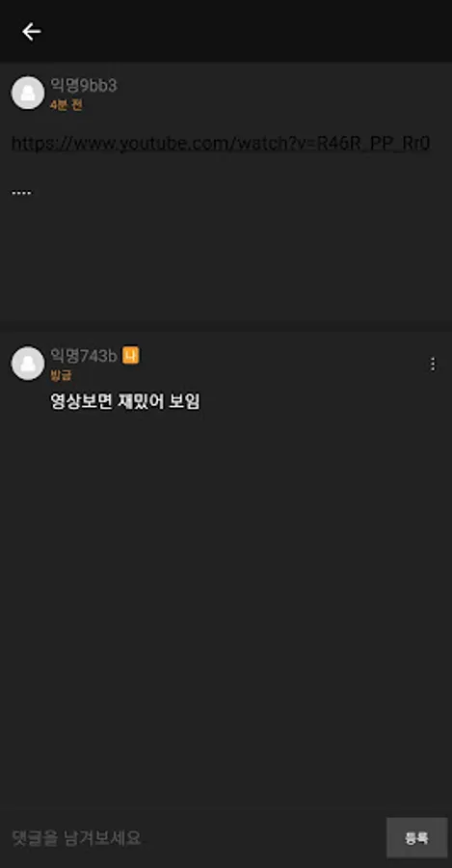Tap the empty comments area below the reply
This screenshot has height=868, width=452.
226,609
